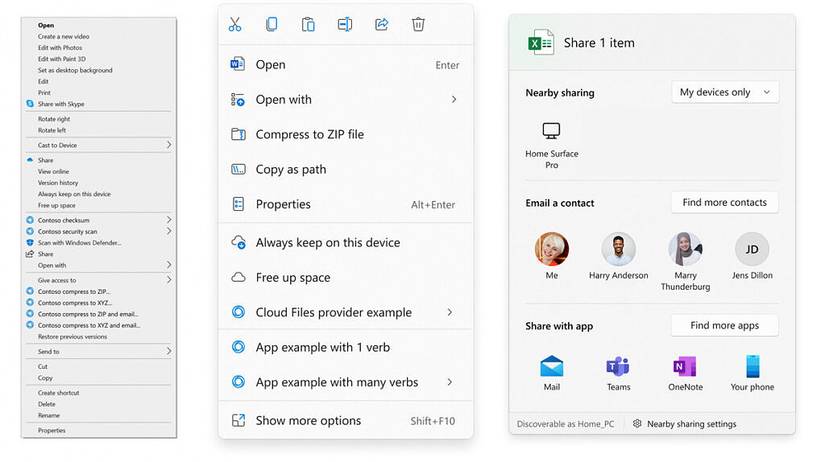Share using Your phone app
The width and height of the screenshot is (825, 462).
(752, 373)
